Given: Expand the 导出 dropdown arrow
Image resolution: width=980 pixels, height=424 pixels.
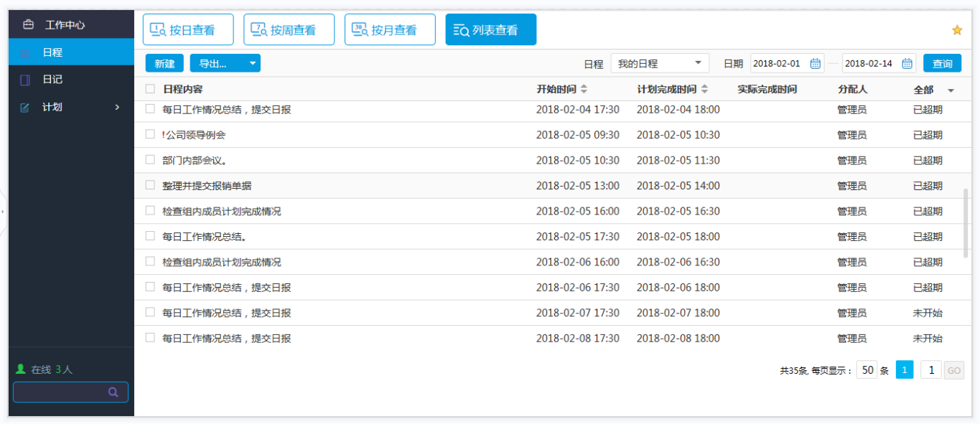Looking at the screenshot, I should [x=252, y=64].
